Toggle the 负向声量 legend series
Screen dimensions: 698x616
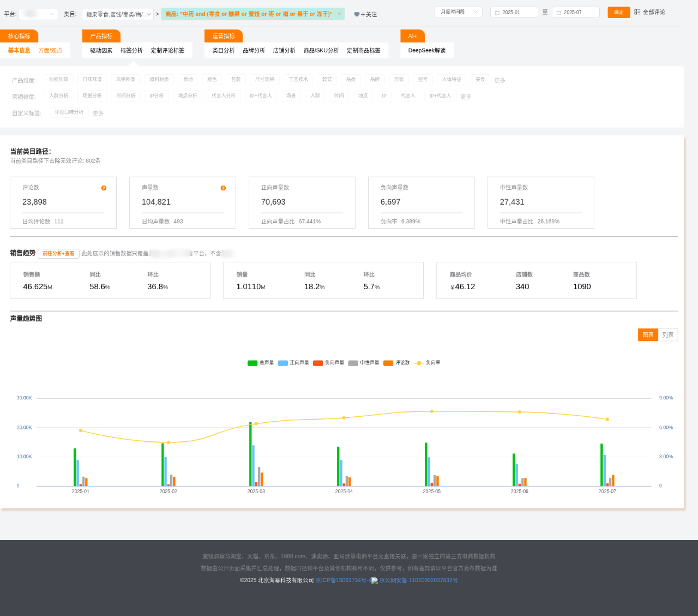pyautogui.click(x=329, y=363)
